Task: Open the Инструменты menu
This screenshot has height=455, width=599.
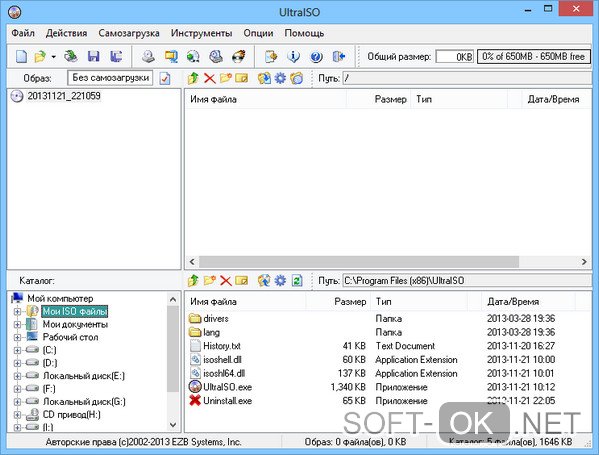Action: coord(201,33)
